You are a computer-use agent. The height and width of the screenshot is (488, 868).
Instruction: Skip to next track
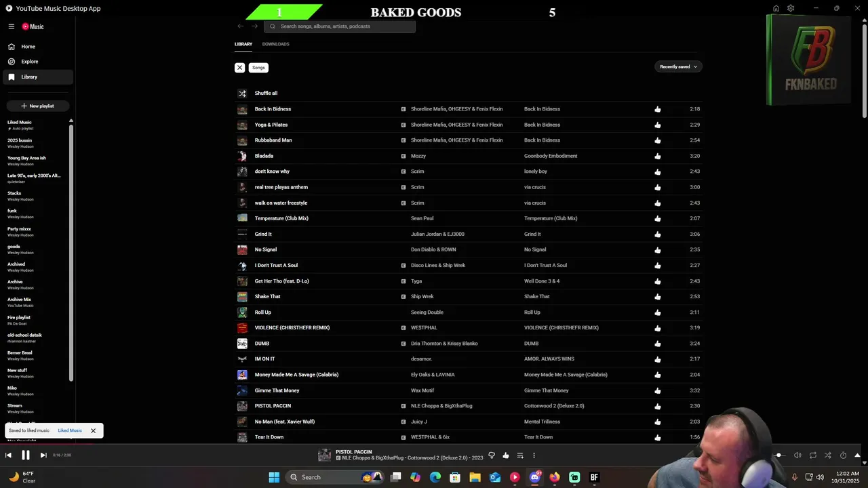pyautogui.click(x=43, y=455)
